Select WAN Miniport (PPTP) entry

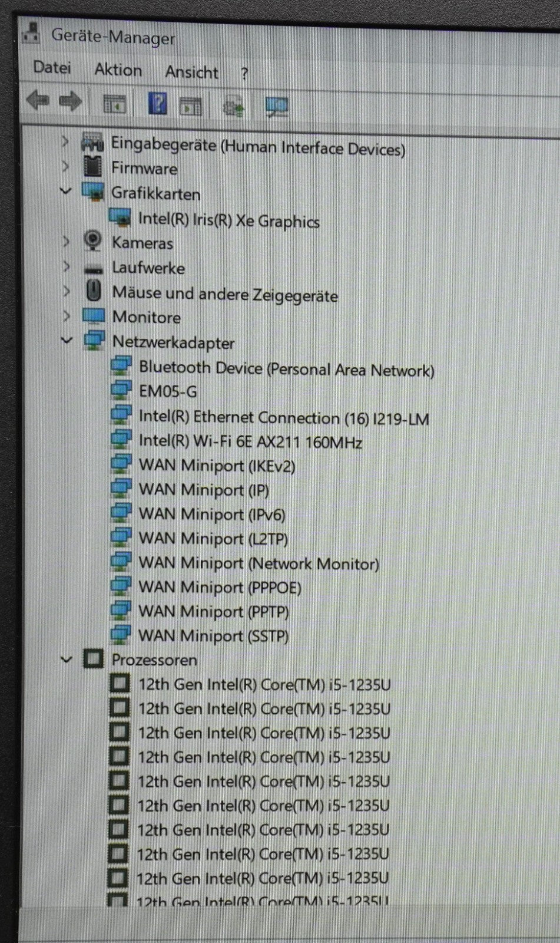(213, 611)
